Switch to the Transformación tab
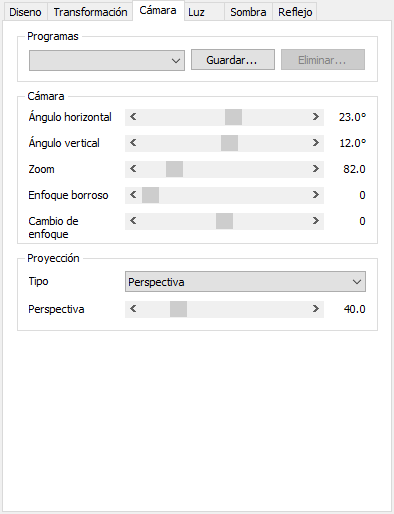 [90, 12]
